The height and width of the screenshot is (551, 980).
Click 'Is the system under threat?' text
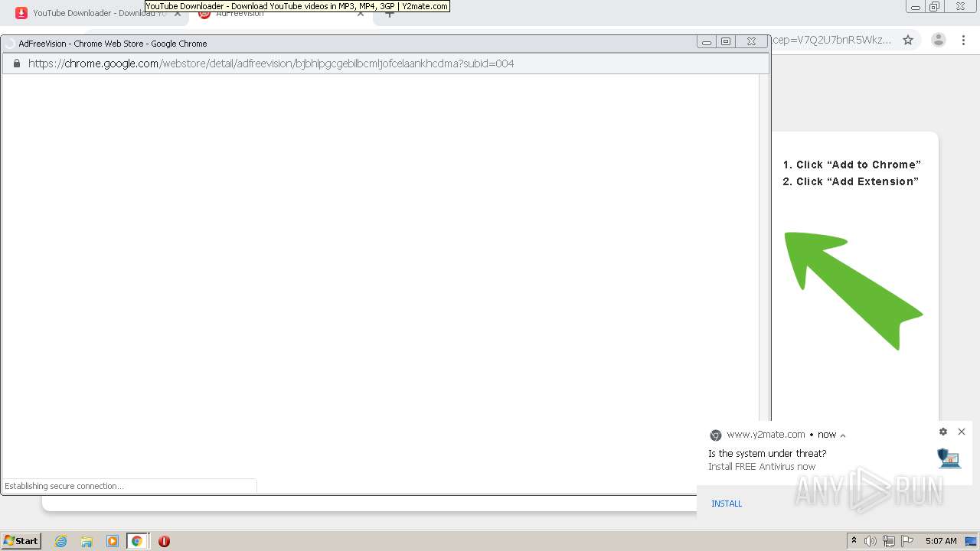click(x=767, y=453)
